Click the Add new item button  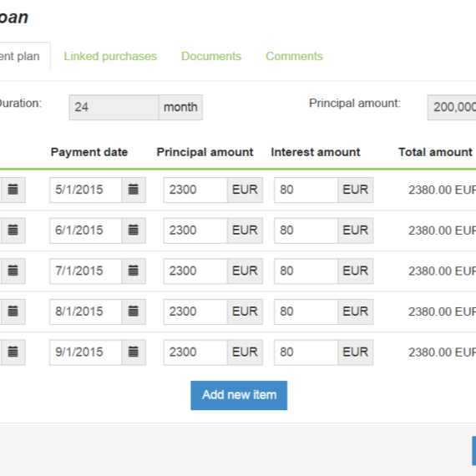click(x=239, y=395)
